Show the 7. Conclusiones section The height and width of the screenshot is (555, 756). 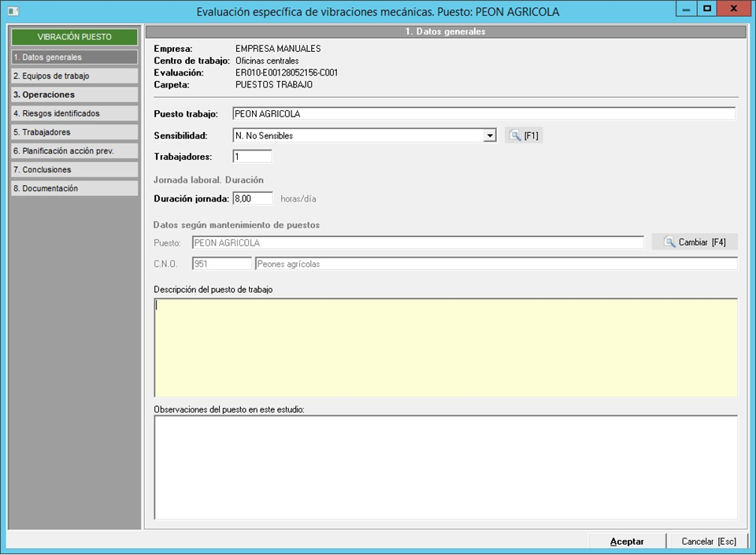click(74, 170)
